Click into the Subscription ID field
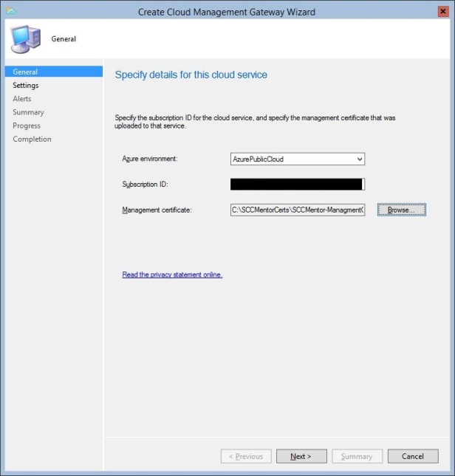This screenshot has height=476, width=455. (x=298, y=184)
